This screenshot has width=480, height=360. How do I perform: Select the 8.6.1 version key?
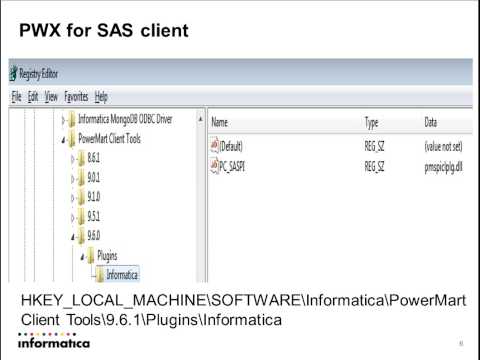tap(94, 158)
